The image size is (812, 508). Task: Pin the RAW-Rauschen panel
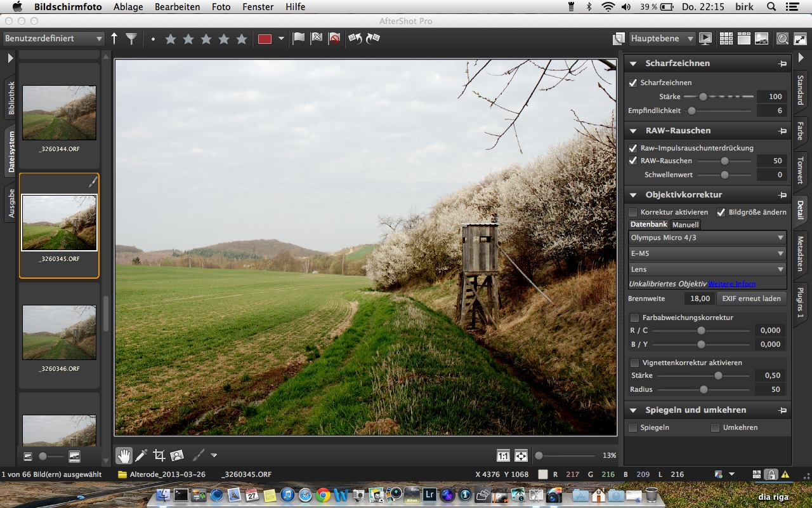tap(782, 131)
